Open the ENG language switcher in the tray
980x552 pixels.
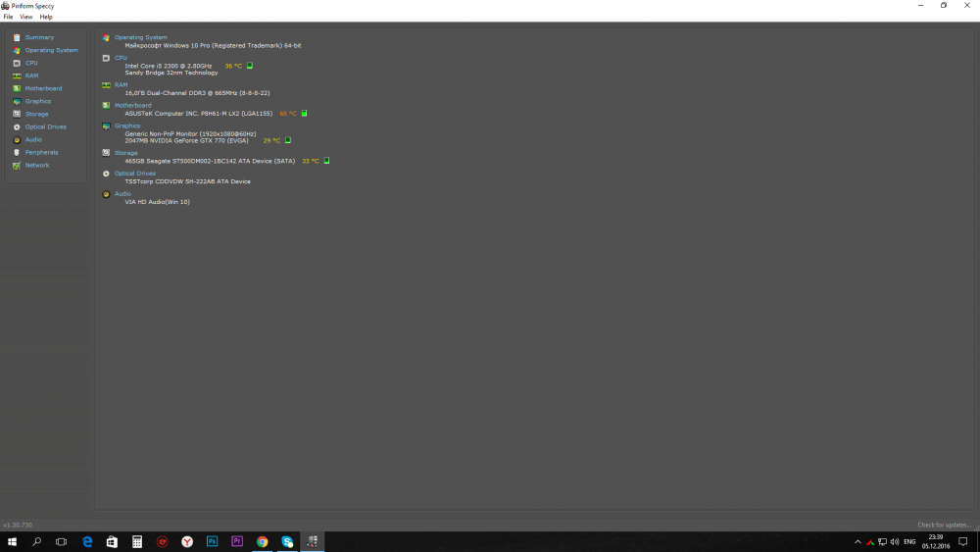tap(909, 541)
